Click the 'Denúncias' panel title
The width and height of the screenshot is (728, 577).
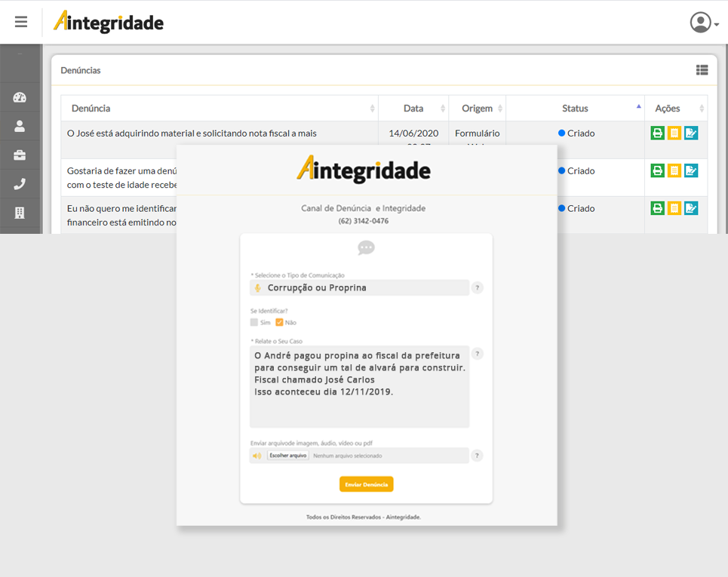pos(81,71)
